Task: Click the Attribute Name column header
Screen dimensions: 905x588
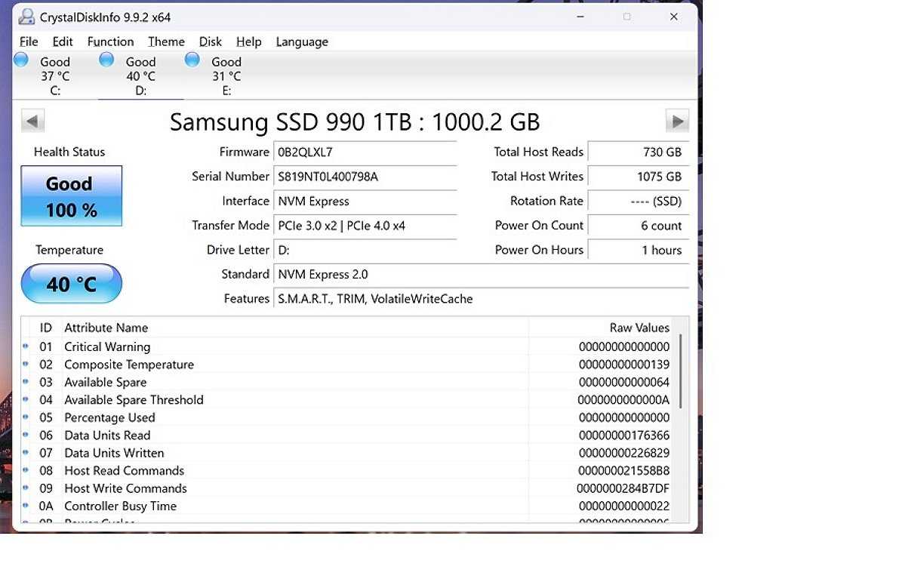Action: 106,328
